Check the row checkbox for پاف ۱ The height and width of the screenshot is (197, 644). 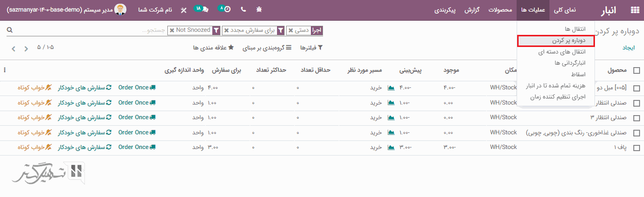636,147
